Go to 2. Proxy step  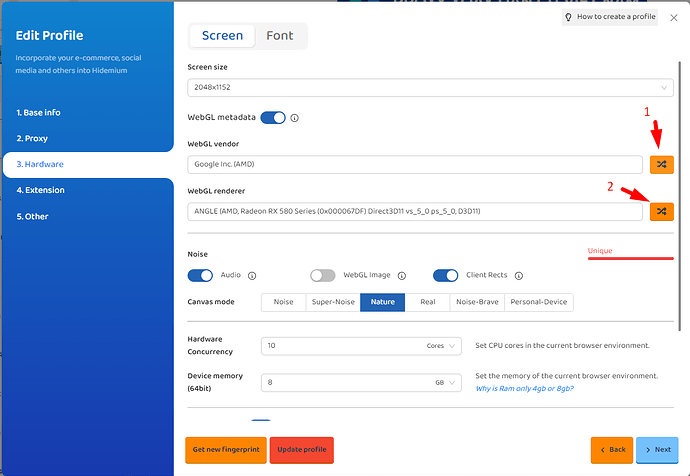(x=32, y=139)
